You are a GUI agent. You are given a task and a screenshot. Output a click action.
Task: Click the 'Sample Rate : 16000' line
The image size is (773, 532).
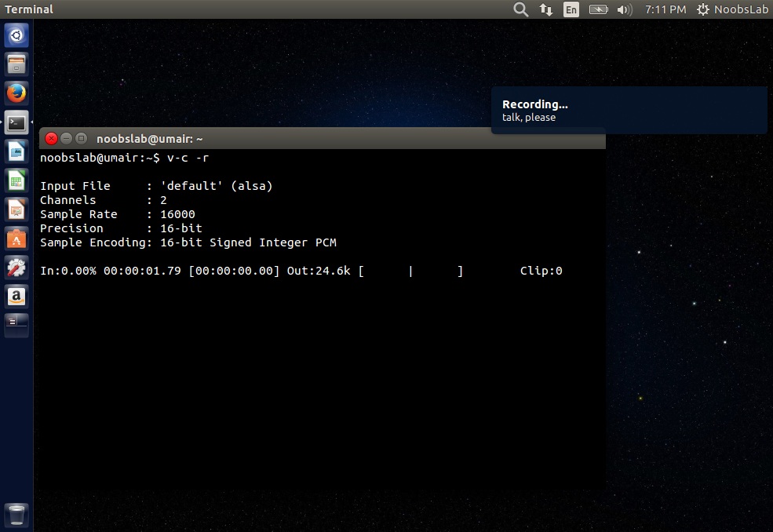118,214
